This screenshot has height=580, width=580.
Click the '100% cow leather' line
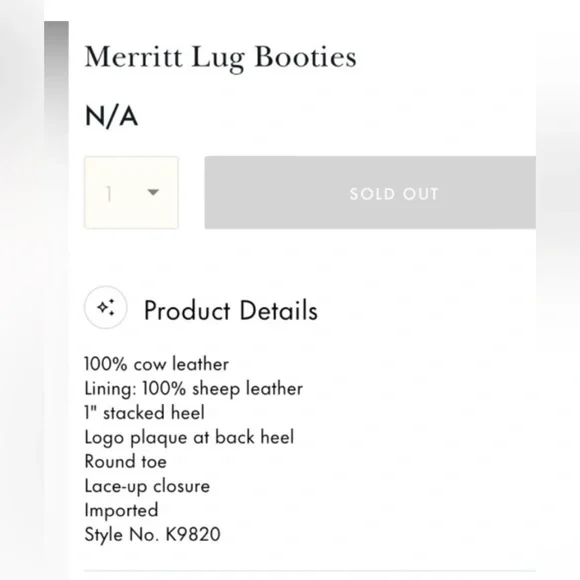pos(156,364)
